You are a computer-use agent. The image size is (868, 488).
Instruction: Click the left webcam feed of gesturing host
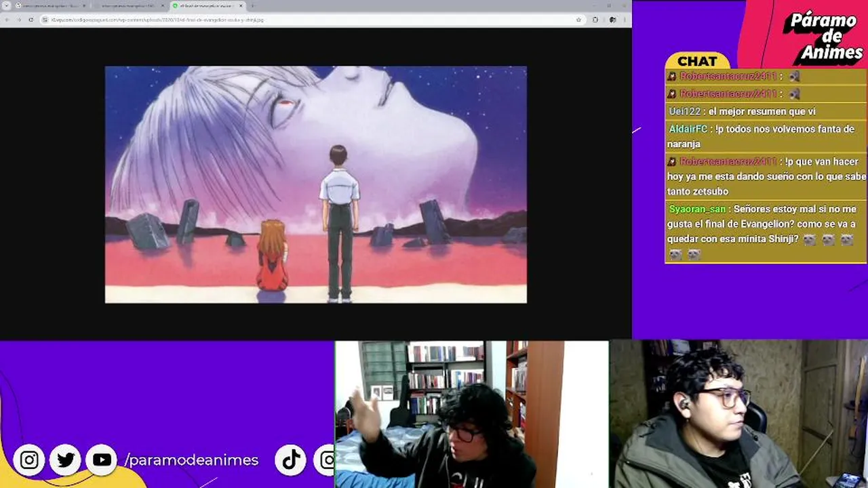click(x=471, y=414)
